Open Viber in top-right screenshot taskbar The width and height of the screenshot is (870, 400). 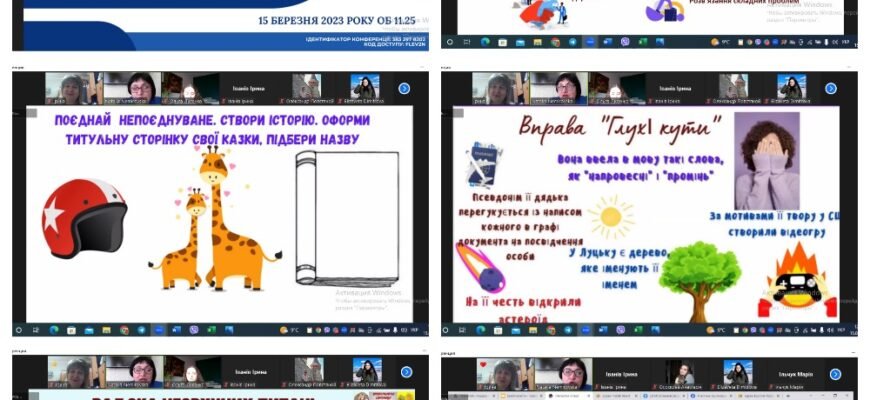coord(625,42)
